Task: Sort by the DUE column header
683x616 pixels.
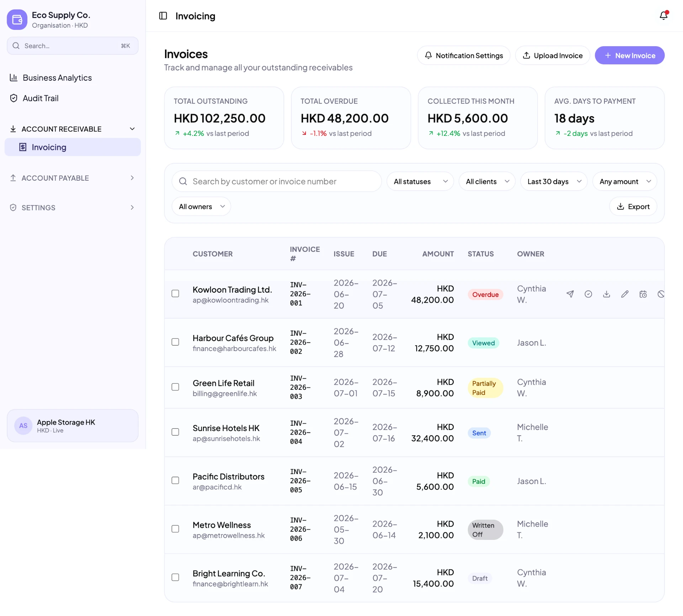Action: pos(380,254)
